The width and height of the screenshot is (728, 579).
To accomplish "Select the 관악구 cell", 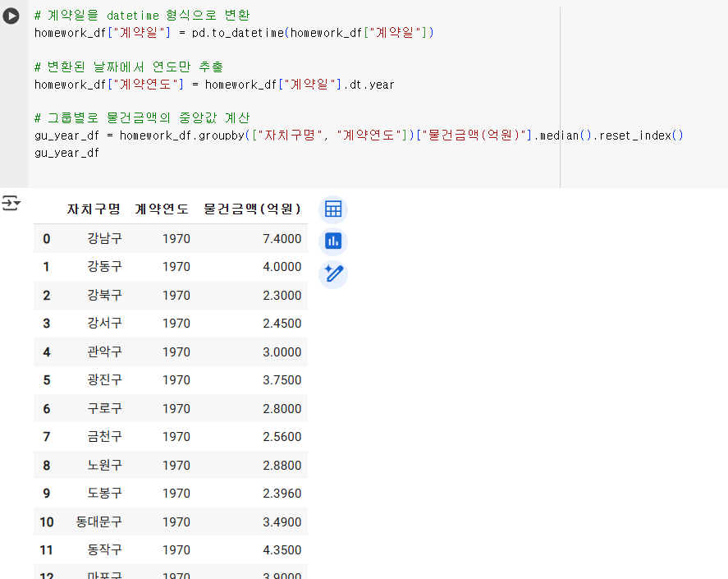I will click(x=104, y=352).
